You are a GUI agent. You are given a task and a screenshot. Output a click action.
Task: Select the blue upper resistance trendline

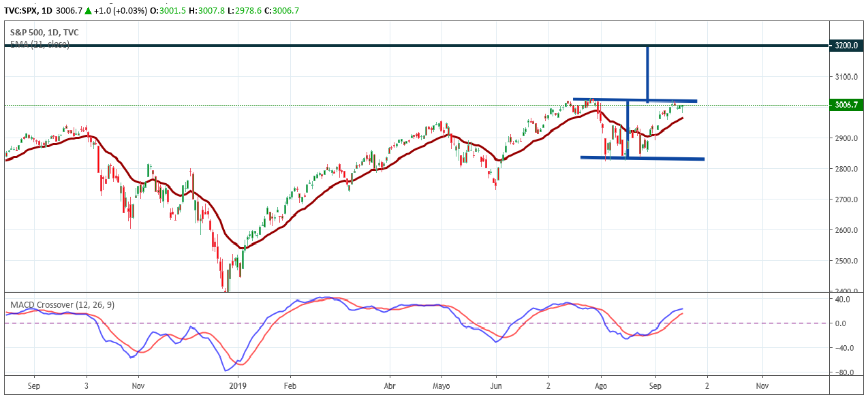pyautogui.click(x=635, y=101)
